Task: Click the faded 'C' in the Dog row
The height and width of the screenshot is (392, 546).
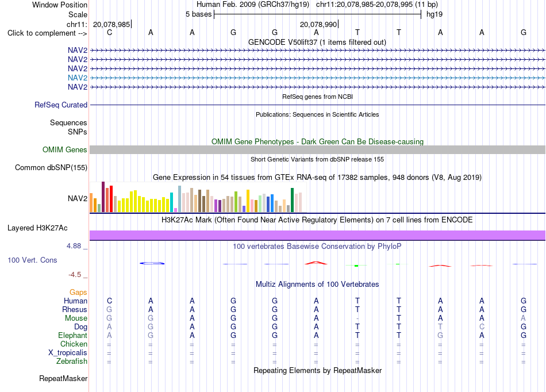Action: (x=482, y=327)
